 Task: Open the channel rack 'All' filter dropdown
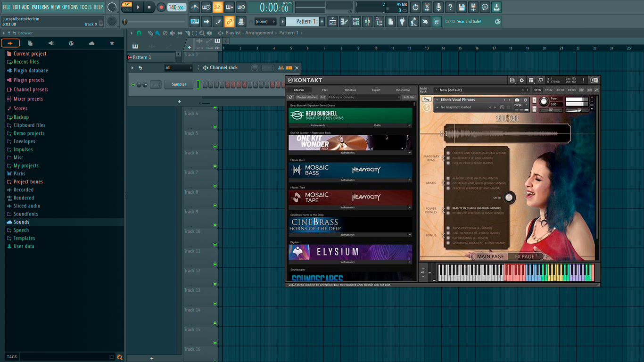178,68
